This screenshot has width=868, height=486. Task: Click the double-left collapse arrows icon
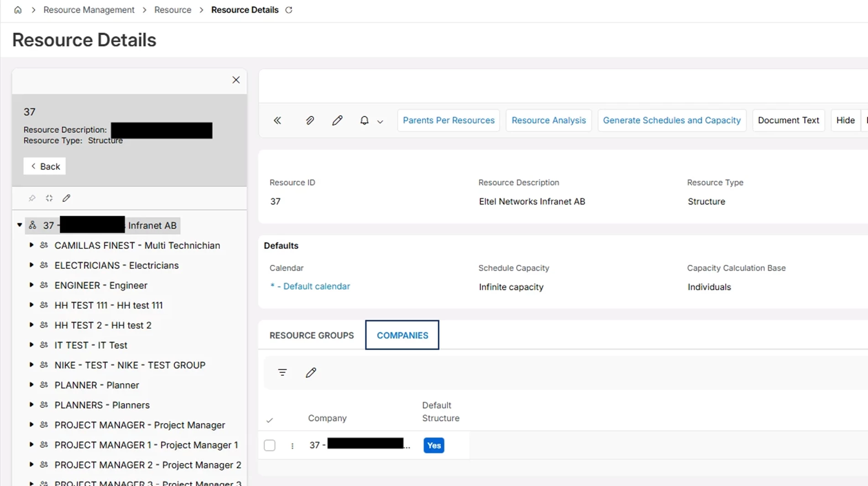(x=277, y=120)
